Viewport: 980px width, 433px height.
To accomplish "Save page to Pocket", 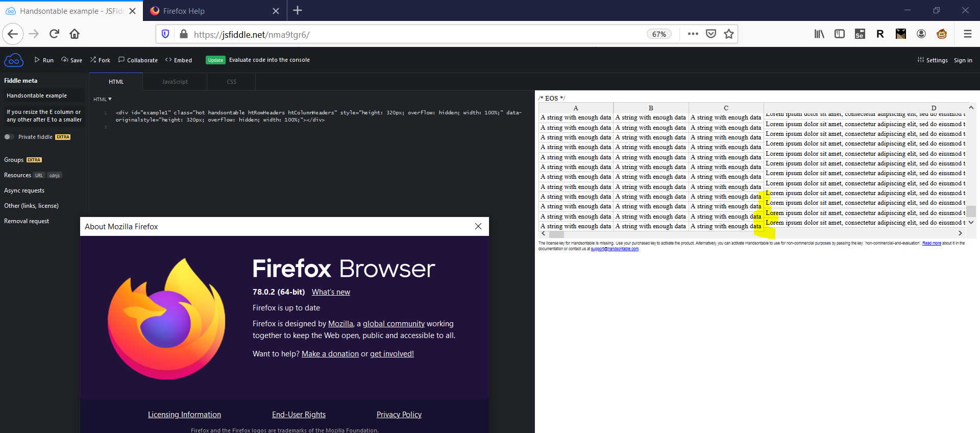I will 711,34.
